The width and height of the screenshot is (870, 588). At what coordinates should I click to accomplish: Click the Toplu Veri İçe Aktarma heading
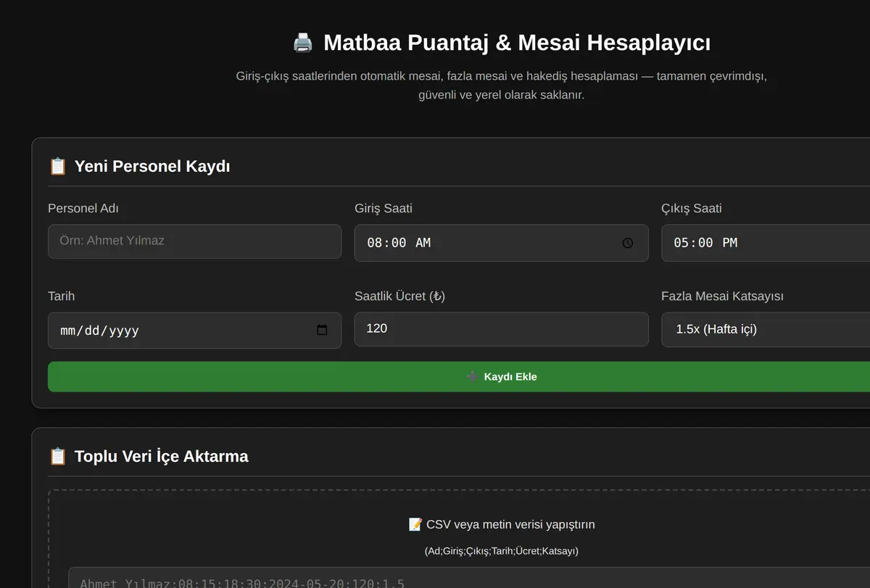(x=162, y=456)
